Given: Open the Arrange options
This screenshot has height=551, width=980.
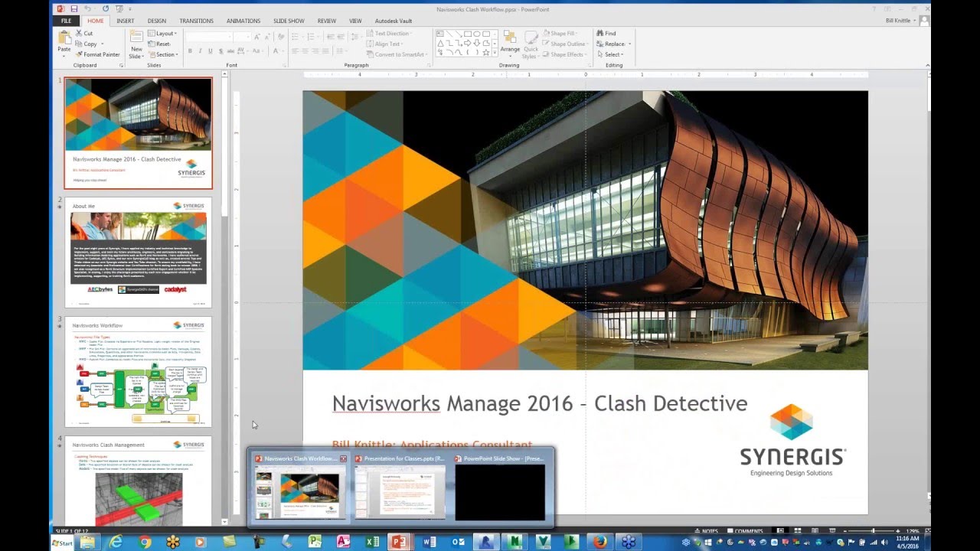Looking at the screenshot, I should click(510, 44).
